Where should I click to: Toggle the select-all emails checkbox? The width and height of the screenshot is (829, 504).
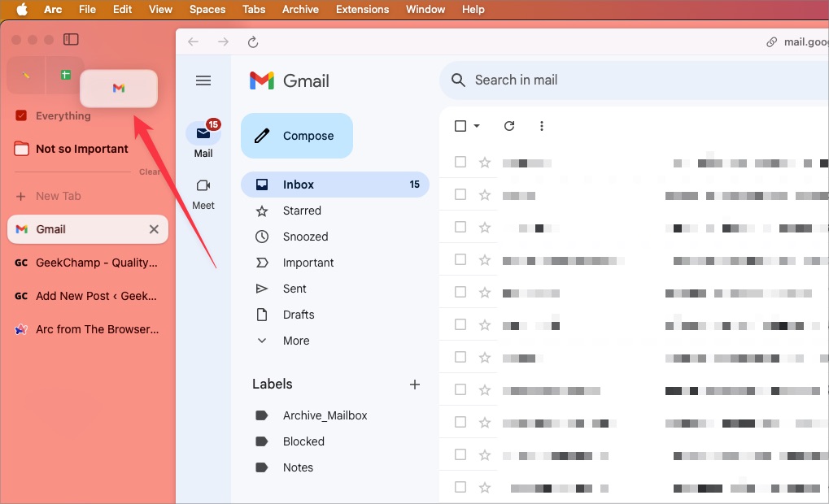460,126
